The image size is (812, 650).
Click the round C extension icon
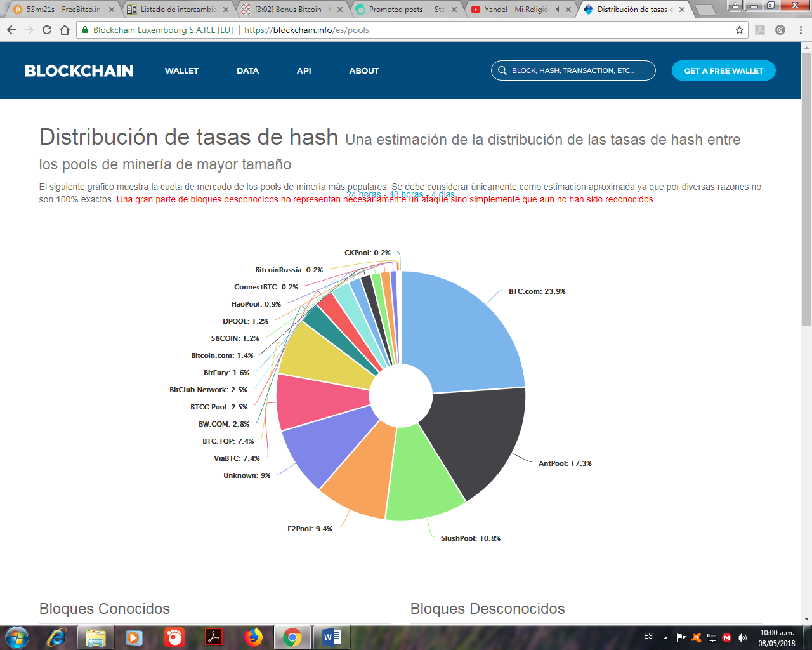pyautogui.click(x=780, y=30)
